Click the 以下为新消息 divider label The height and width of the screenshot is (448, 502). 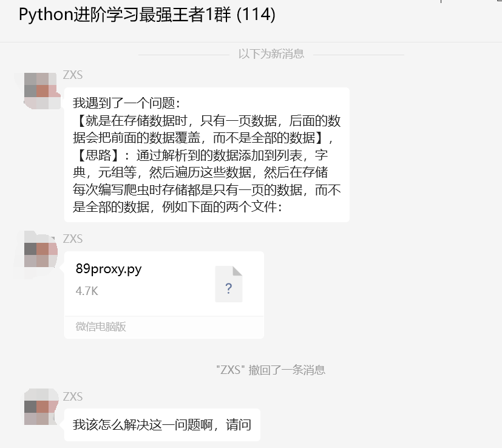[271, 54]
